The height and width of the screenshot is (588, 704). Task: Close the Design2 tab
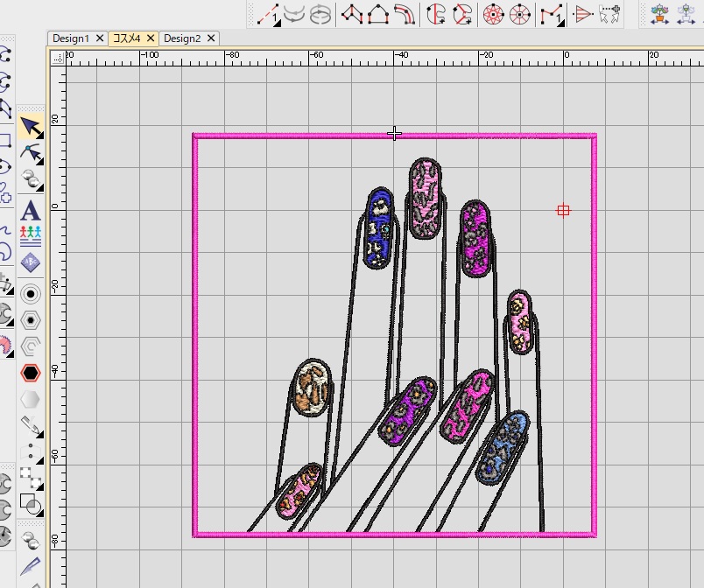(211, 38)
